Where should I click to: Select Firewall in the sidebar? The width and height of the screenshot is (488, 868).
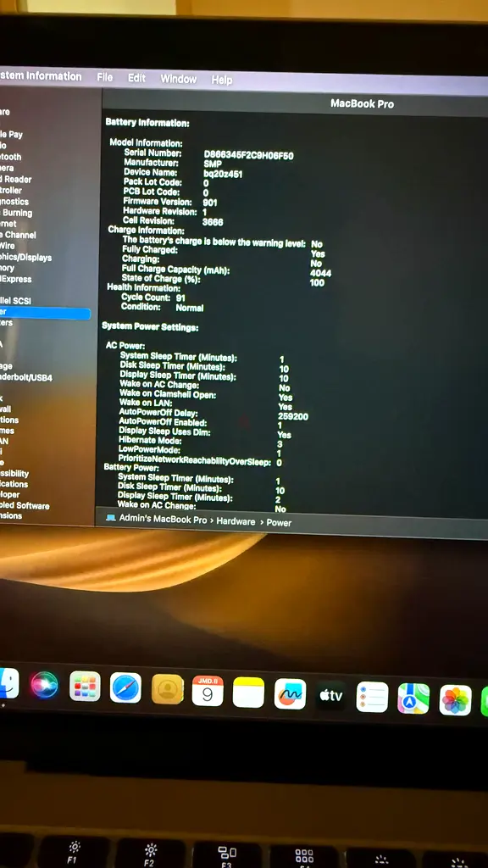[6, 409]
